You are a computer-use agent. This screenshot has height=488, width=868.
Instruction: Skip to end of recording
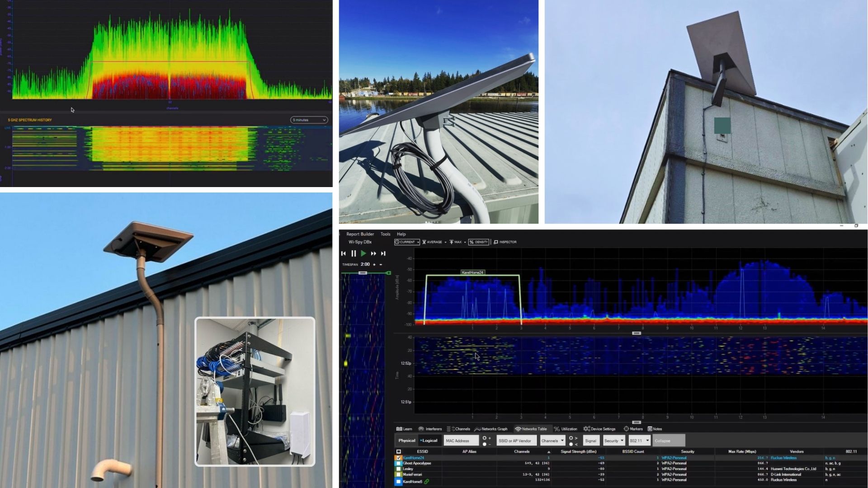[x=383, y=253]
